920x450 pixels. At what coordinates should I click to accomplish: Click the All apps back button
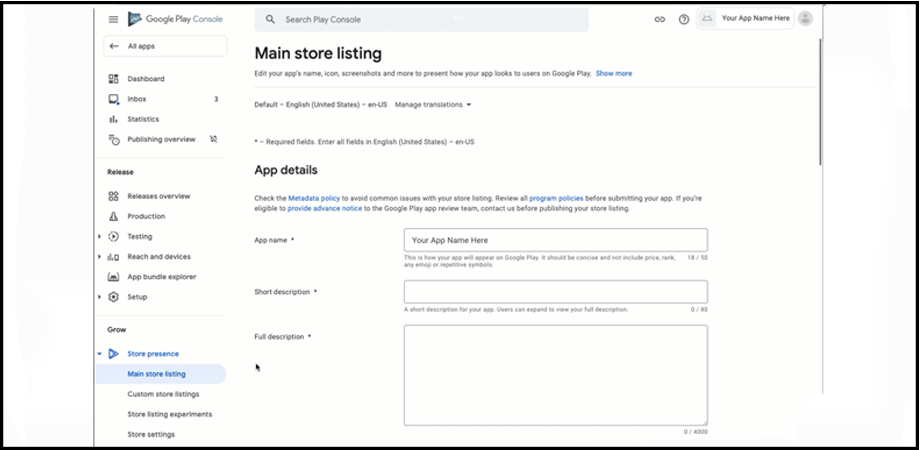click(x=165, y=46)
